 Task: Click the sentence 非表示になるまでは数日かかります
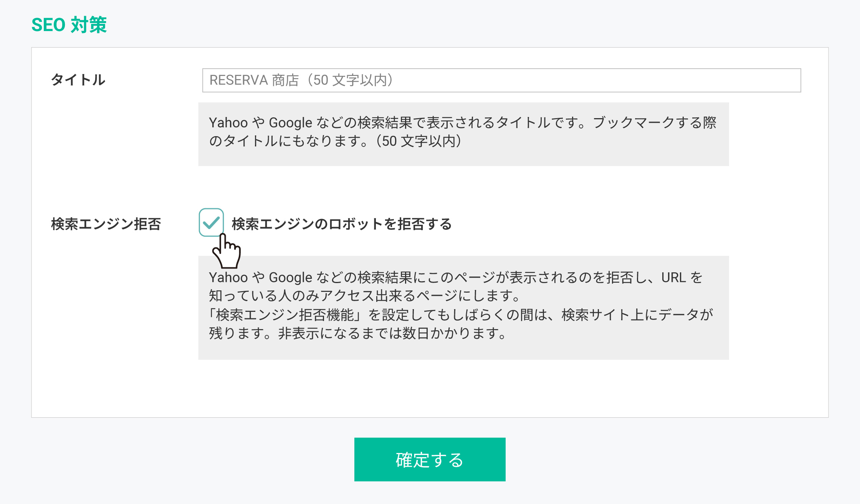point(392,333)
